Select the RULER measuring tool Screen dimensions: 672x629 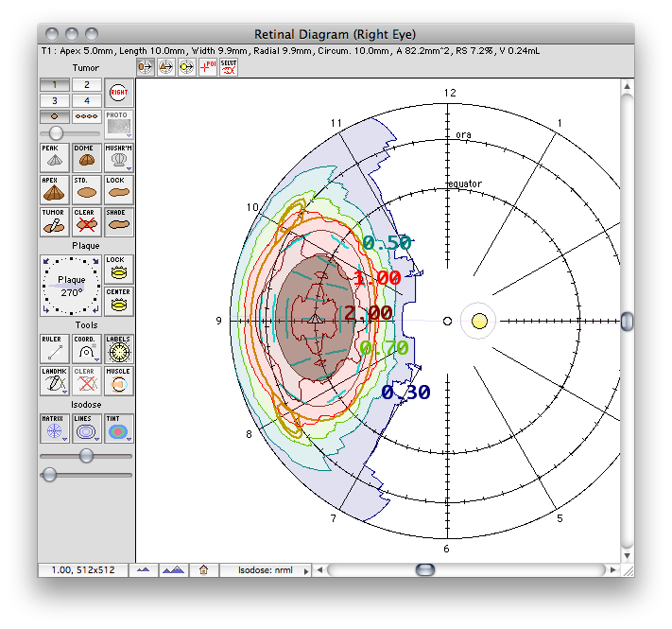(x=55, y=349)
